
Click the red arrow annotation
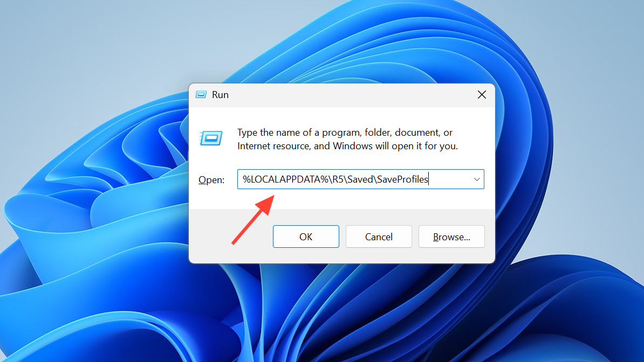253,220
